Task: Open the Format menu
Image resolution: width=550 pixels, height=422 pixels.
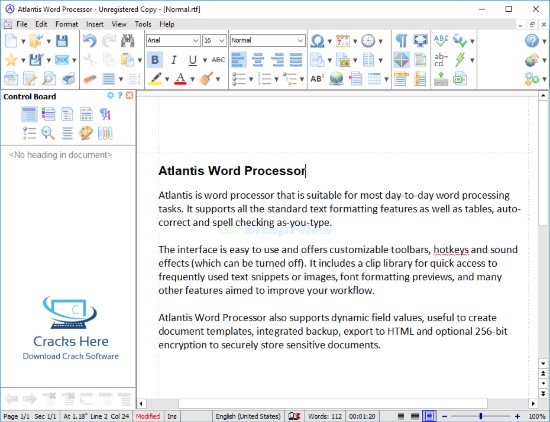Action: coord(66,24)
